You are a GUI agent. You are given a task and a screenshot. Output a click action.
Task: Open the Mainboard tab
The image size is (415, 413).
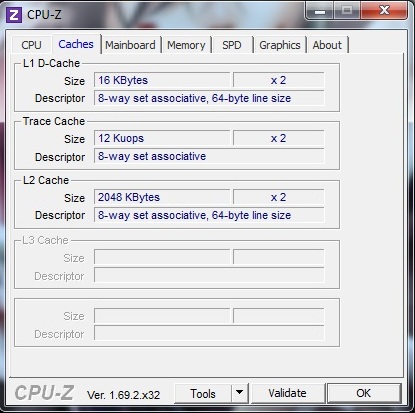click(130, 45)
